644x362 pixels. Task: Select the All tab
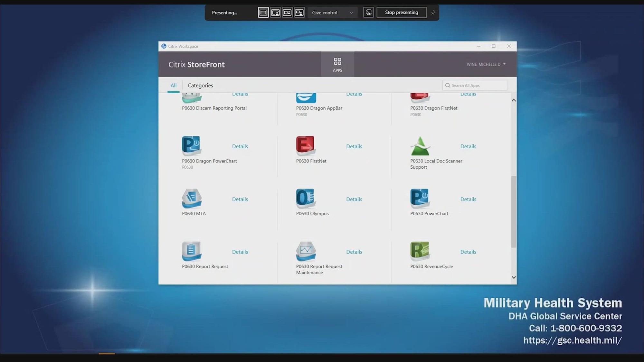[x=173, y=85]
